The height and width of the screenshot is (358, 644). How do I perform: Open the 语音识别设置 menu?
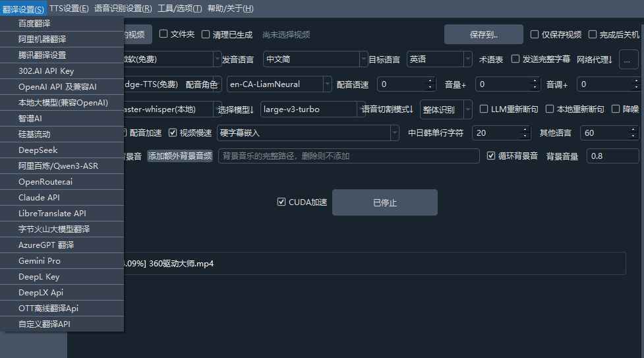[x=123, y=9]
